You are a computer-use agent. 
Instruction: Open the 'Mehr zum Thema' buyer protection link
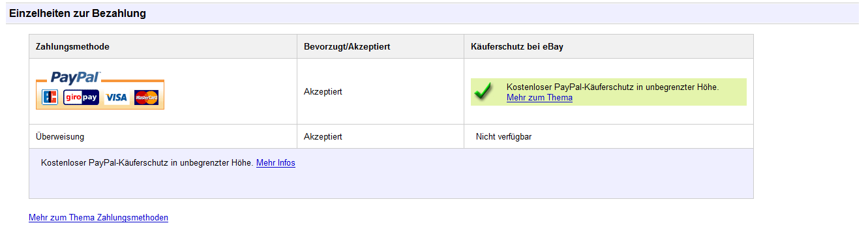tap(539, 98)
